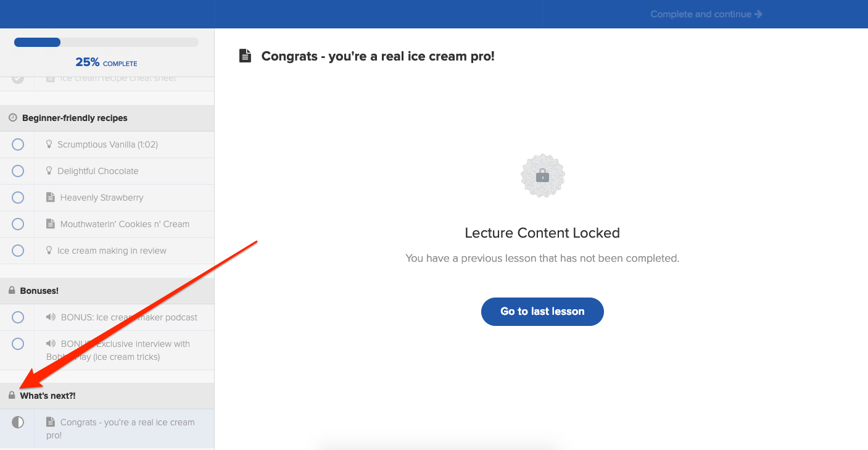Click document icon next to Heavenly Strawberry
The image size is (868, 450).
51,198
